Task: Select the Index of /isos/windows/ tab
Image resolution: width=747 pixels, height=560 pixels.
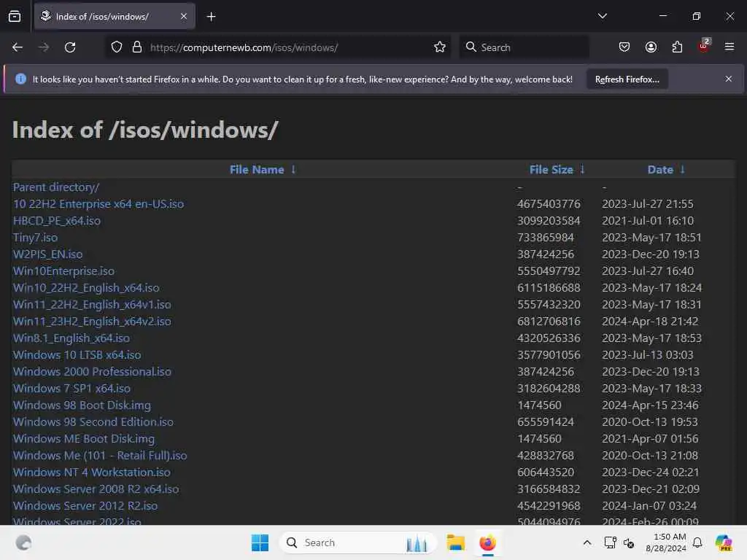Action: point(115,16)
